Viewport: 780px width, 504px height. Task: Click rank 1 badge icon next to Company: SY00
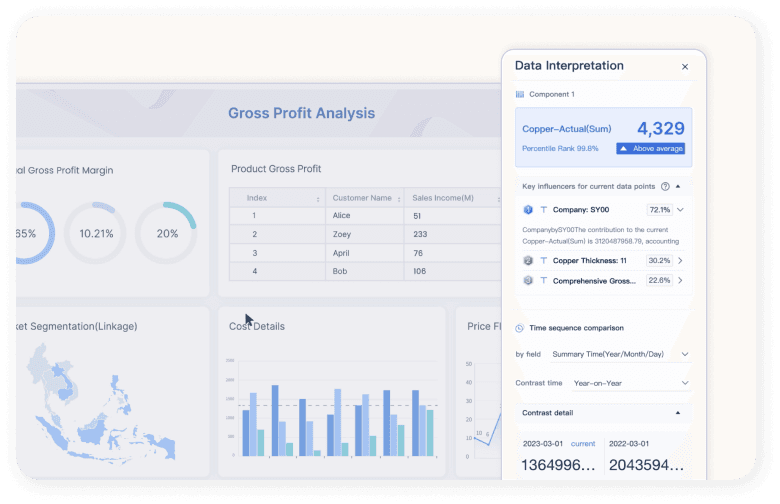point(528,210)
